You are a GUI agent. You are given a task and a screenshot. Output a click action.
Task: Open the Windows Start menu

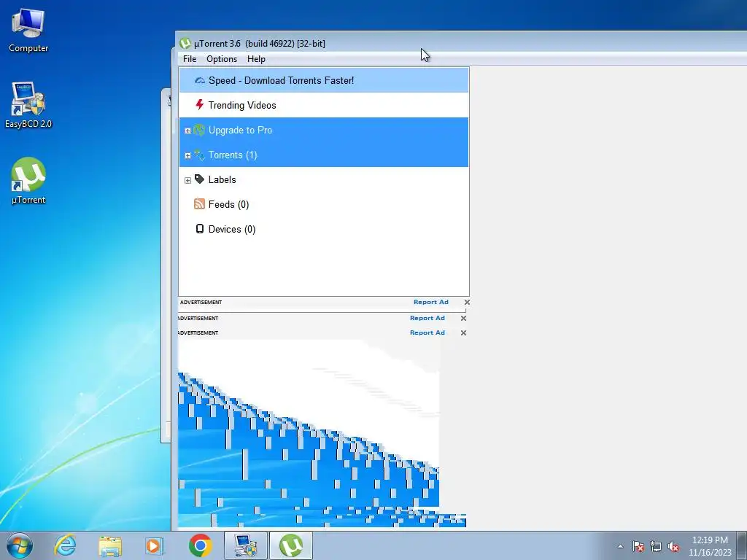[20, 545]
